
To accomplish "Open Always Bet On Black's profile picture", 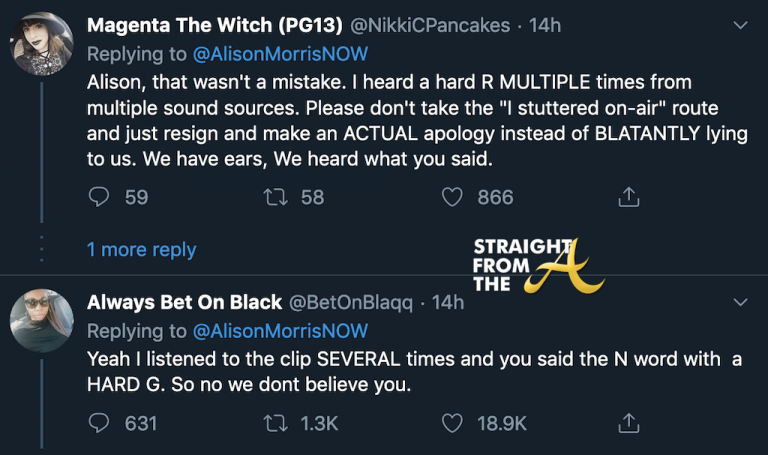I will pyautogui.click(x=39, y=320).
